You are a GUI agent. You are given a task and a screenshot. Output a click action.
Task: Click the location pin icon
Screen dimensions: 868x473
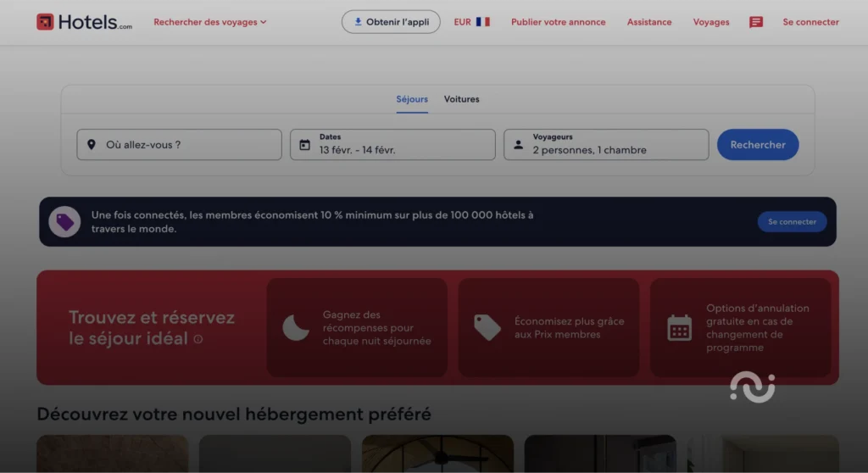tap(92, 145)
